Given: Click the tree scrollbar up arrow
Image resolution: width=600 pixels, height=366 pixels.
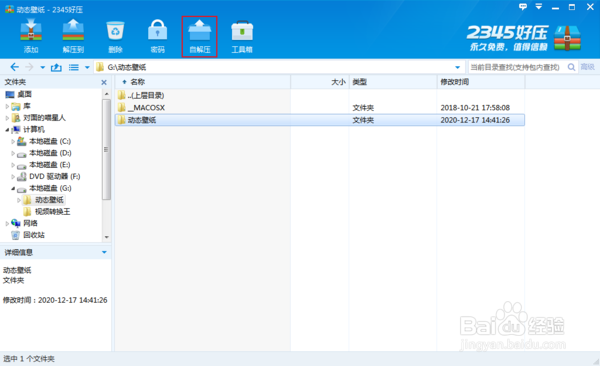Looking at the screenshot, I should click(107, 94).
